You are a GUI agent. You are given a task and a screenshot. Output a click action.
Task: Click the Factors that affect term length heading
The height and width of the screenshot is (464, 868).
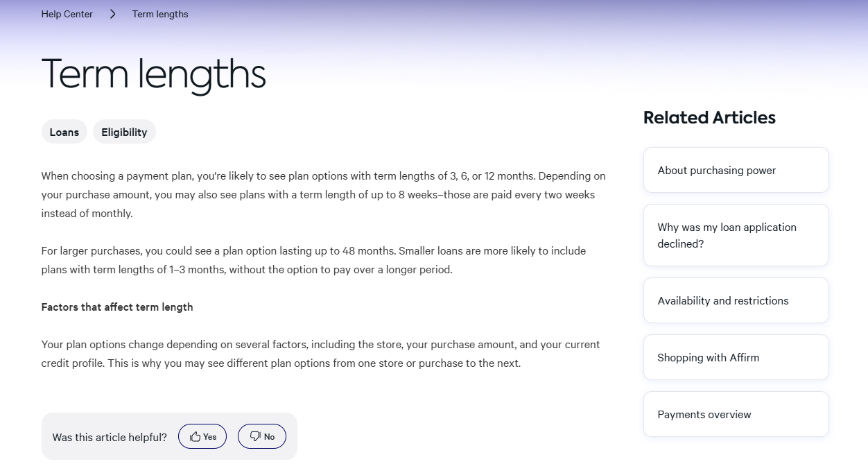(117, 307)
